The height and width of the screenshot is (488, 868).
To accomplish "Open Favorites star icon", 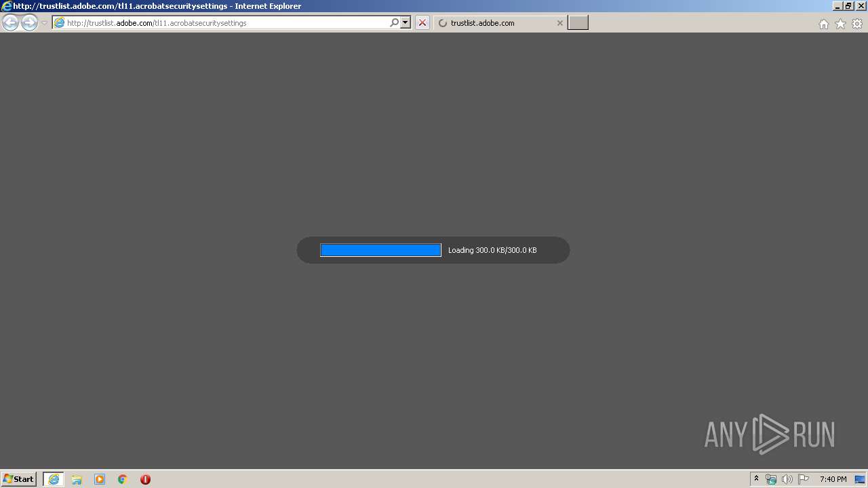I will 840,24.
